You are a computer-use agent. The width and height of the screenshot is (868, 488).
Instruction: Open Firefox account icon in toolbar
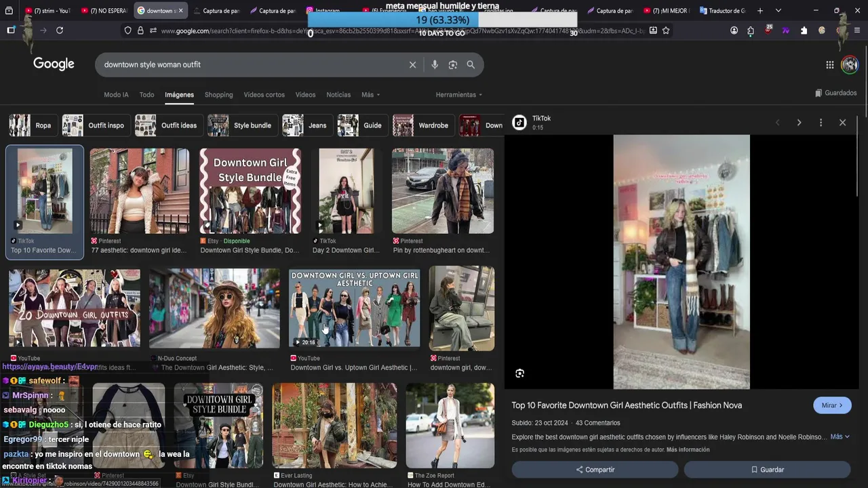[734, 30]
